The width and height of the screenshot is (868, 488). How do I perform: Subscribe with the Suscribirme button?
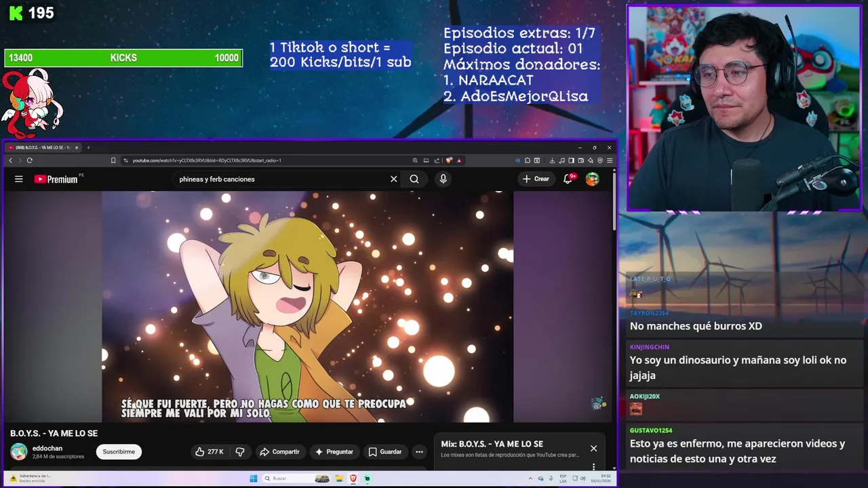[x=119, y=451]
